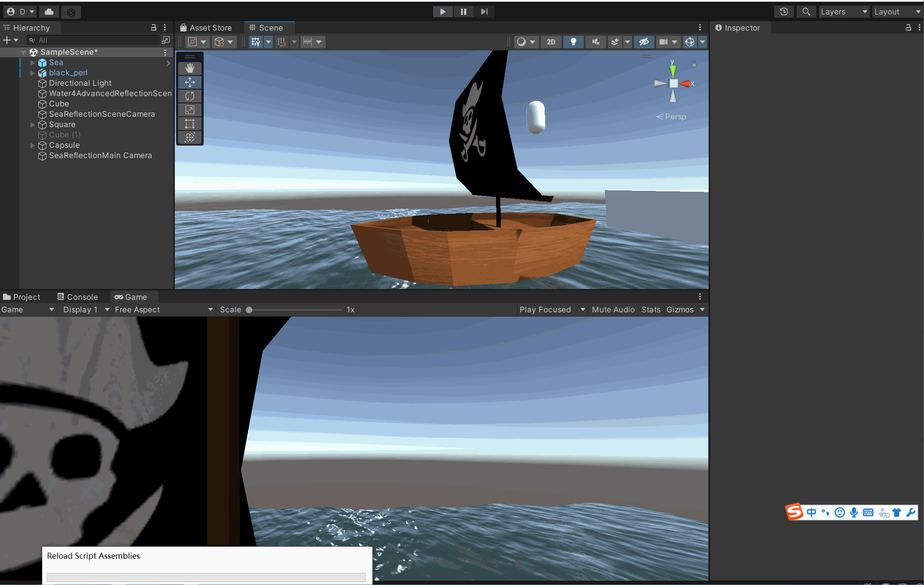
Task: Click the cloud services icon
Action: (x=49, y=12)
